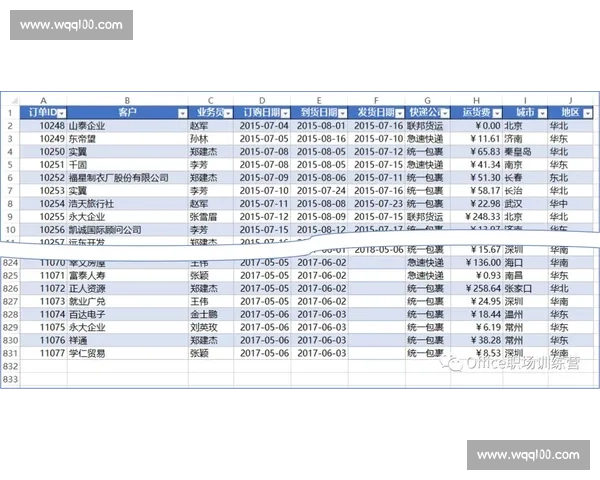Click city cell 南昌
Viewport: 600px width, 480px height.
coord(525,276)
